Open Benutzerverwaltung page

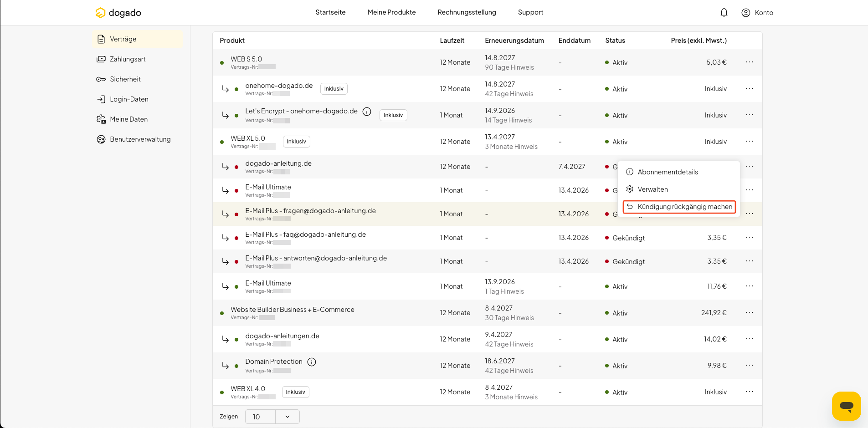pos(138,139)
